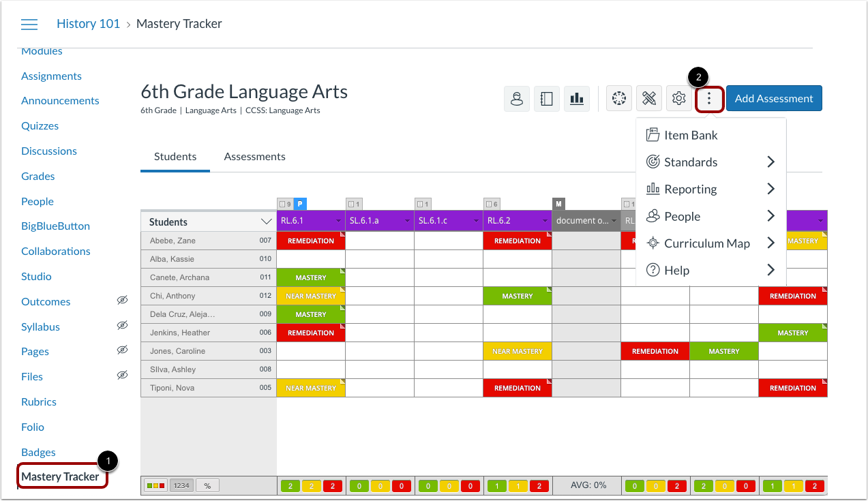
Task: Open the notebook icon button
Action: [547, 99]
